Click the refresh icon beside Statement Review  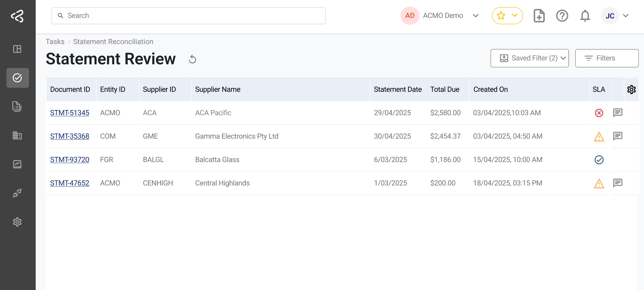pyautogui.click(x=193, y=59)
